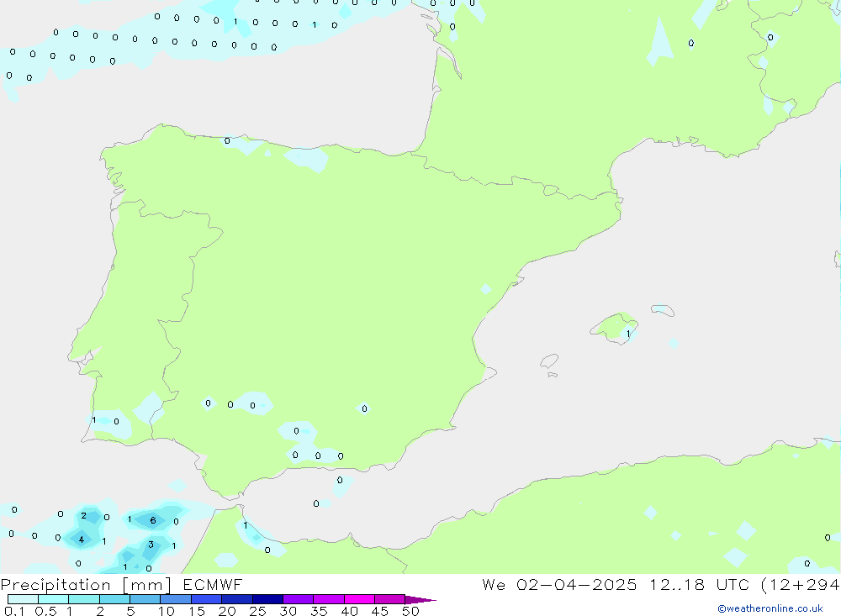The image size is (841, 616).
Task: Select the 'Precipitation [mm] ECMWF' title text
Action: coord(122,584)
